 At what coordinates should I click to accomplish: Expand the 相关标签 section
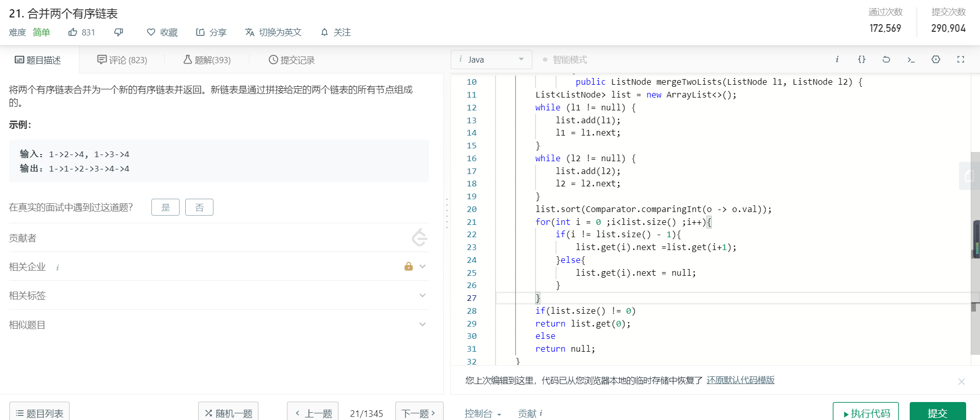point(422,295)
